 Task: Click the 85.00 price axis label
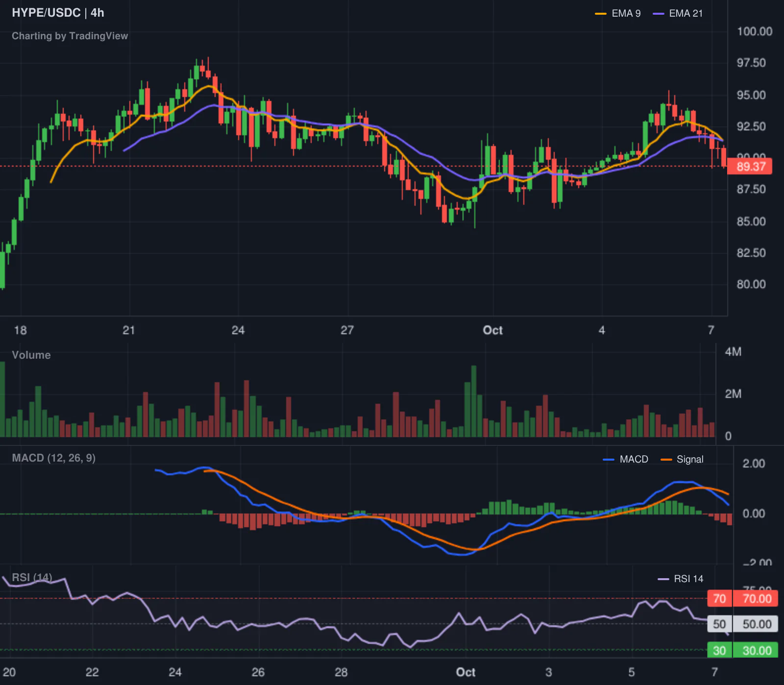751,221
